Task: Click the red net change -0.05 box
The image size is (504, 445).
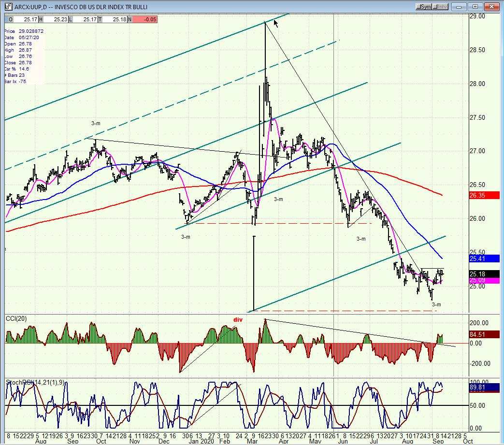Action: pyautogui.click(x=144, y=19)
